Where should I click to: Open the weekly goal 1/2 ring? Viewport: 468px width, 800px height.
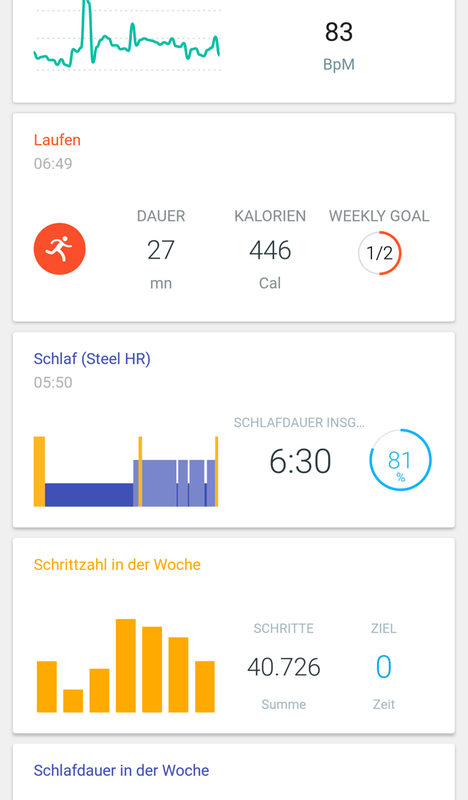(x=380, y=253)
